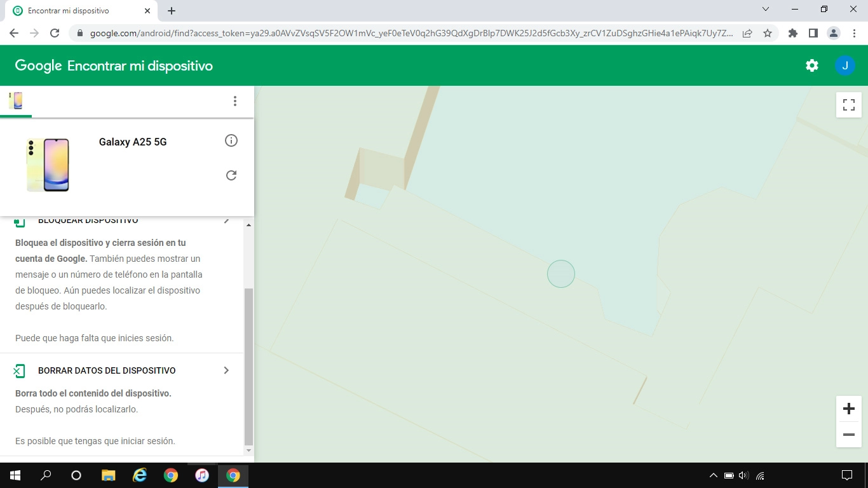Zoom out on the map
The height and width of the screenshot is (488, 868).
pyautogui.click(x=848, y=435)
